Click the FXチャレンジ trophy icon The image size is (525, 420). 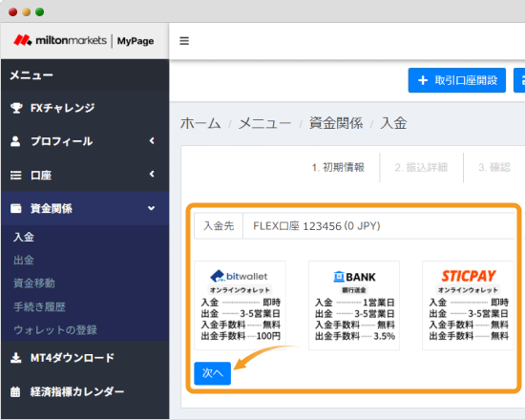pos(16,108)
